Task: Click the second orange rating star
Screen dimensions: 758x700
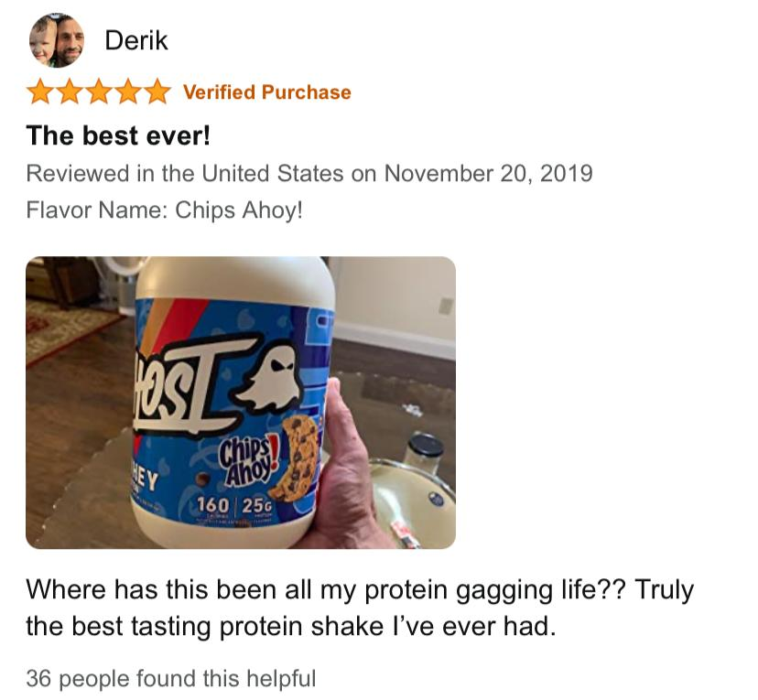Action: pyautogui.click(x=70, y=92)
